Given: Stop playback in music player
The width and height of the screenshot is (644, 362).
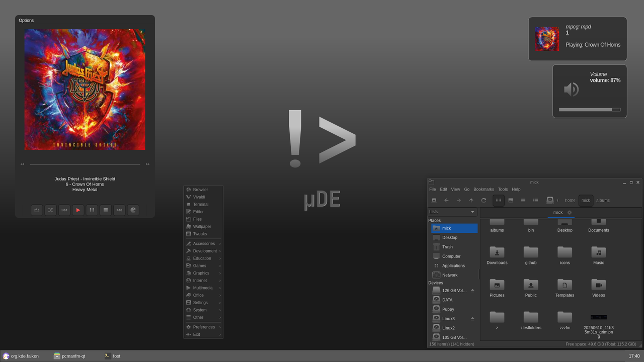Looking at the screenshot, I should point(106,210).
